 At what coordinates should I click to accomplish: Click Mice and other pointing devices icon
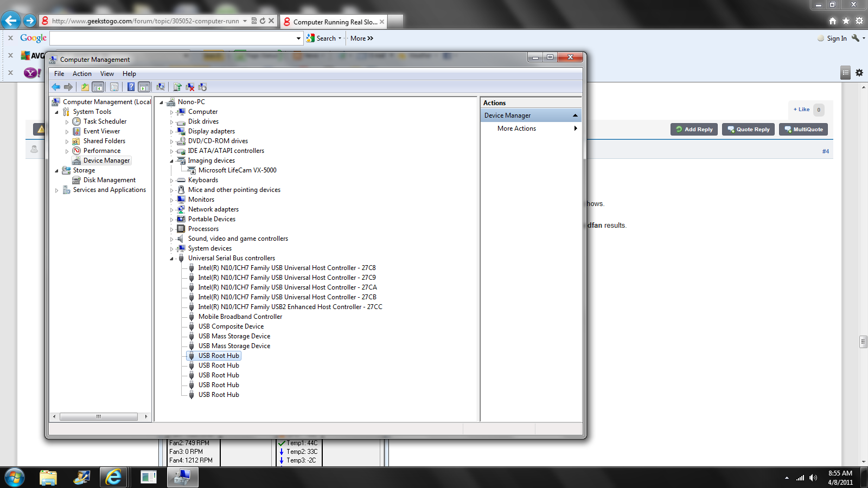pos(181,190)
